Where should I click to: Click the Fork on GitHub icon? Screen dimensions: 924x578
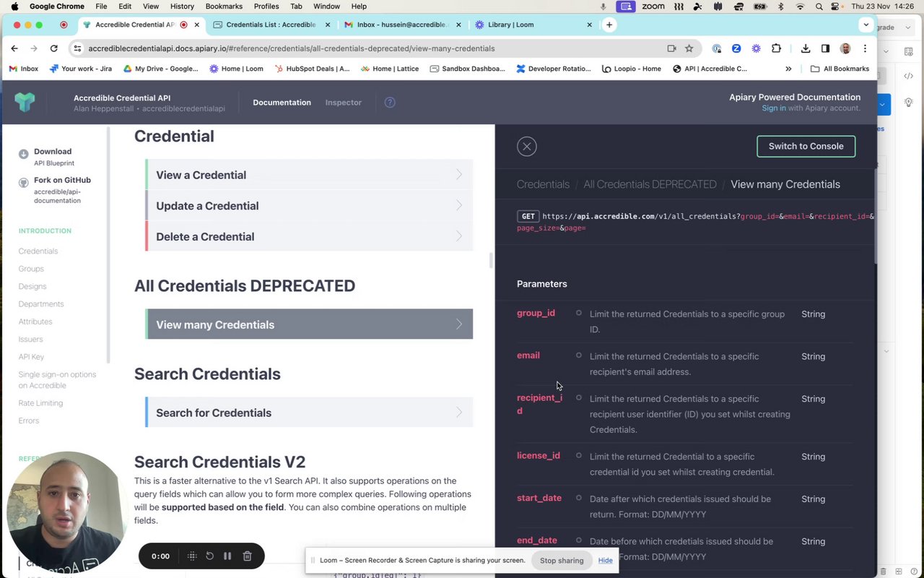(x=24, y=183)
